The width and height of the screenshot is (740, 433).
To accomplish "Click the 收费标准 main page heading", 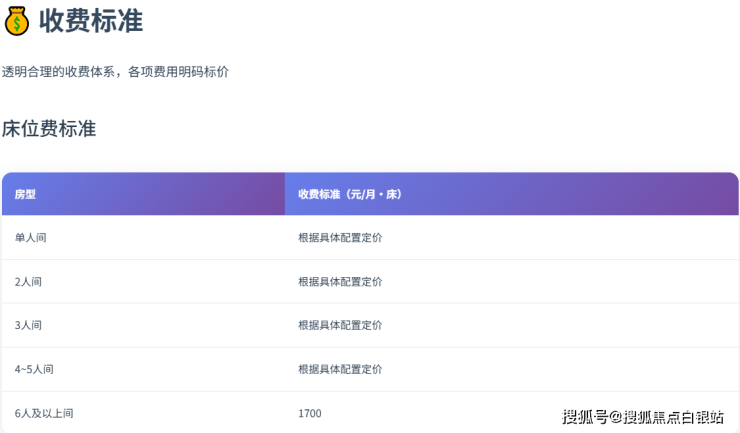I will click(x=91, y=20).
